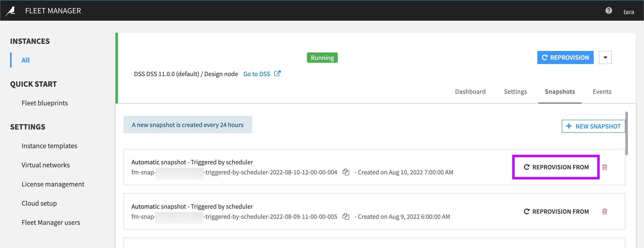Screen dimensions: 644x248
Task: Switch to the Dashboard tab
Action: pos(470,91)
